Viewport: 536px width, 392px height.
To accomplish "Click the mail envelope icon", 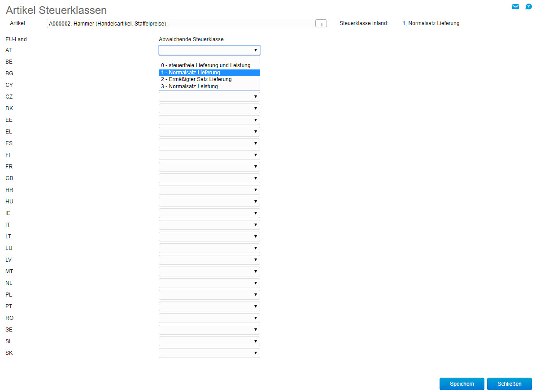I will pos(515,7).
